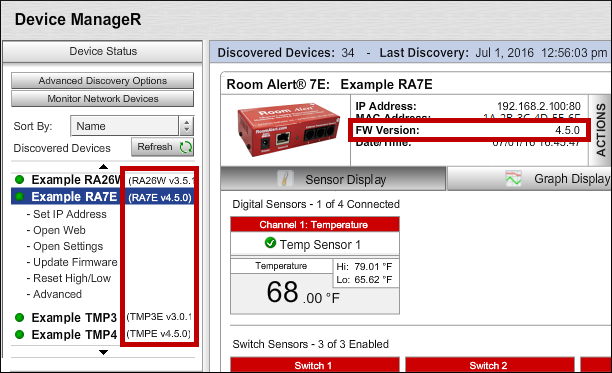Screen dimensions: 612x373
Task: Switch to the Graph Display tab
Action: point(530,179)
